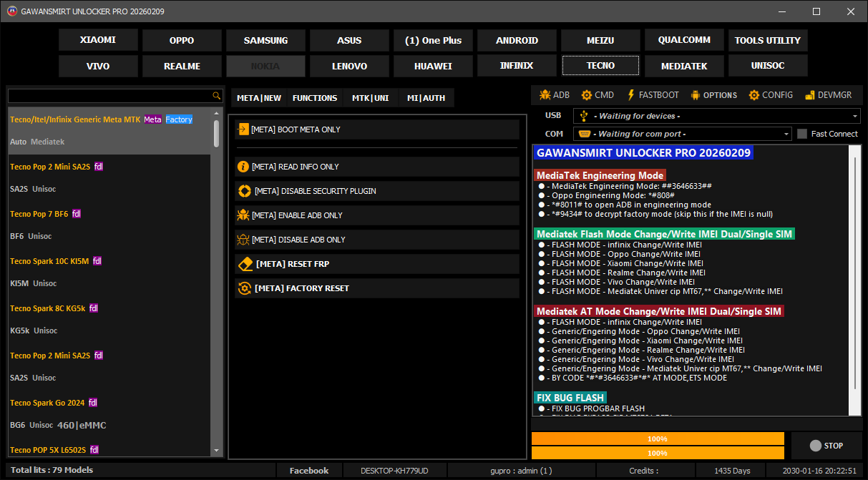Click the model search input field

(x=109, y=96)
